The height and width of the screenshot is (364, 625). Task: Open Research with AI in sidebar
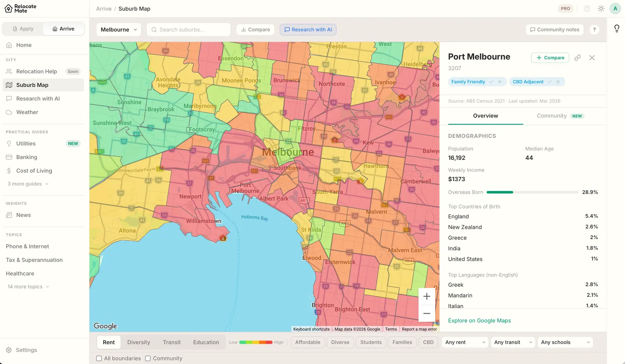pyautogui.click(x=43, y=99)
